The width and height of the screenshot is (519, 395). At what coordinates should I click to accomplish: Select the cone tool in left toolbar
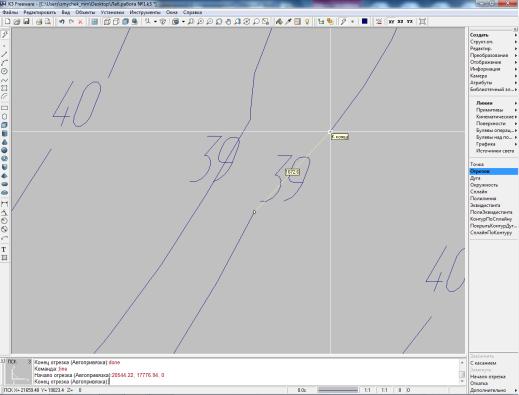coord(4,142)
